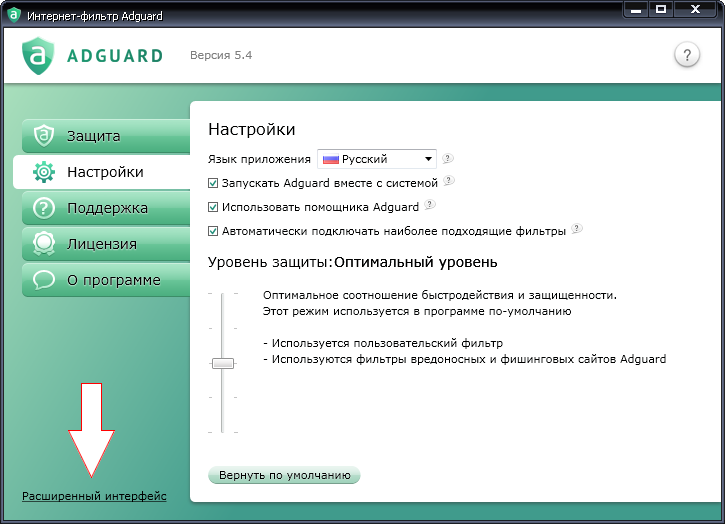Click the gear icon beside Настройки

(x=44, y=172)
